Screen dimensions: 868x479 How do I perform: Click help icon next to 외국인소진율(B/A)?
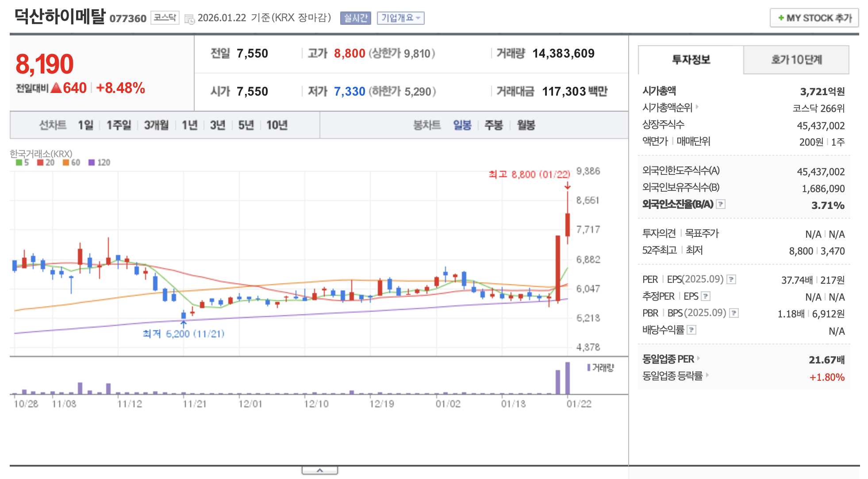tap(721, 204)
